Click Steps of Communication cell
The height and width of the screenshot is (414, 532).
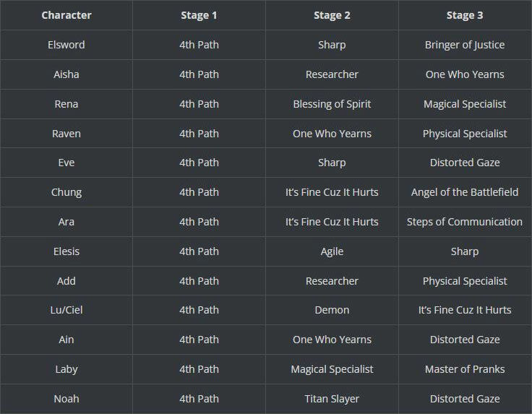465,222
